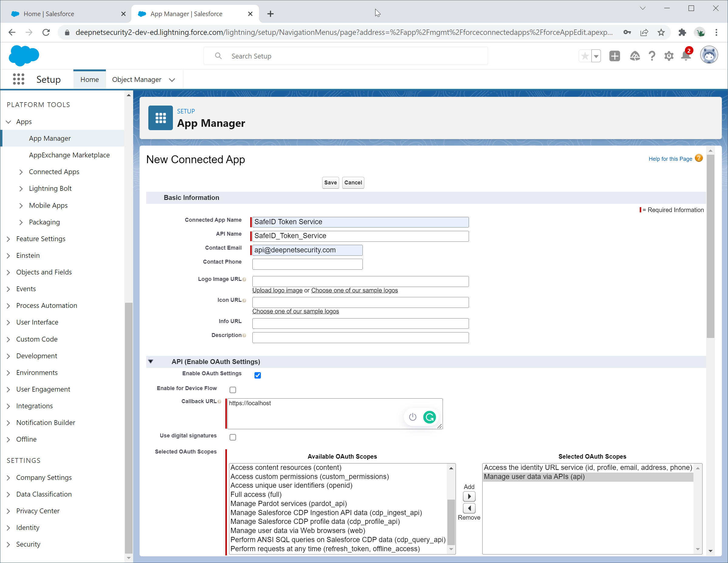
Task: Click the Salesforce Help question mark icon
Action: coord(652,56)
